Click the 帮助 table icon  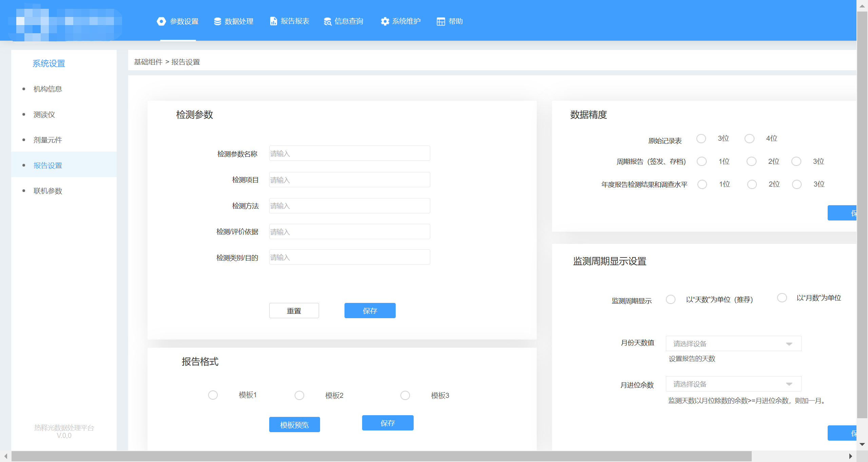[441, 21]
